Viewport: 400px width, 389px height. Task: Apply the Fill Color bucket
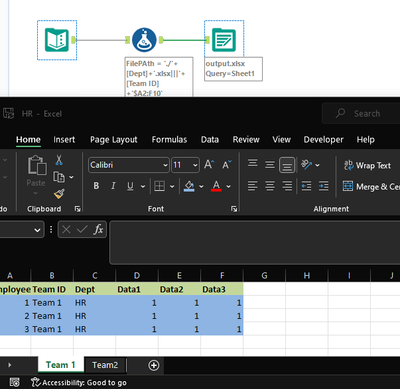[x=189, y=186]
